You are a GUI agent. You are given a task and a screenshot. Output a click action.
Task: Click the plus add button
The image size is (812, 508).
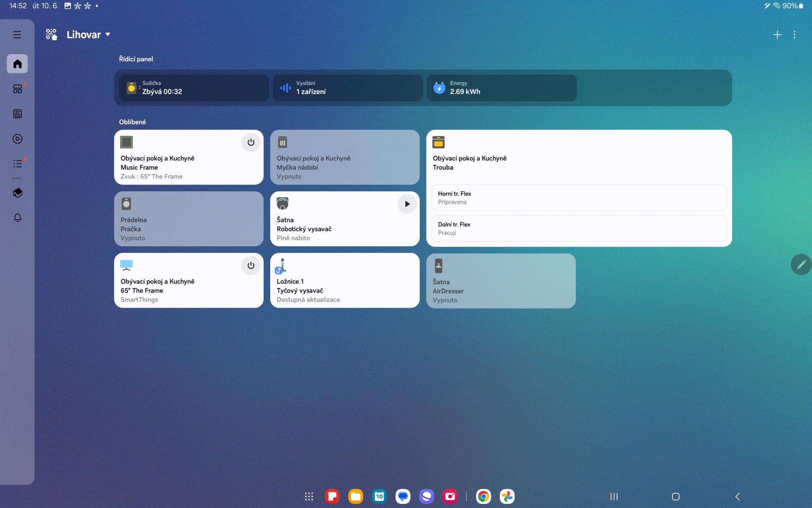pyautogui.click(x=777, y=35)
